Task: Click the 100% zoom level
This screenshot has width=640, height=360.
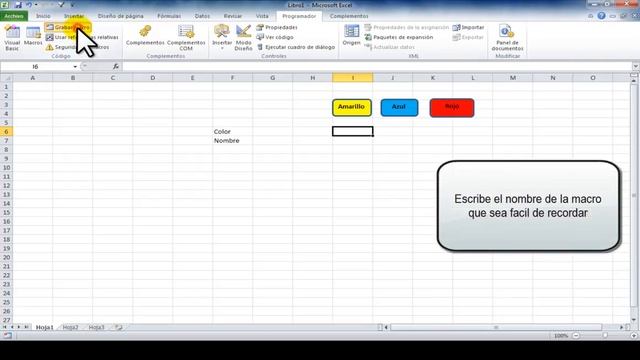Action: [x=561, y=336]
